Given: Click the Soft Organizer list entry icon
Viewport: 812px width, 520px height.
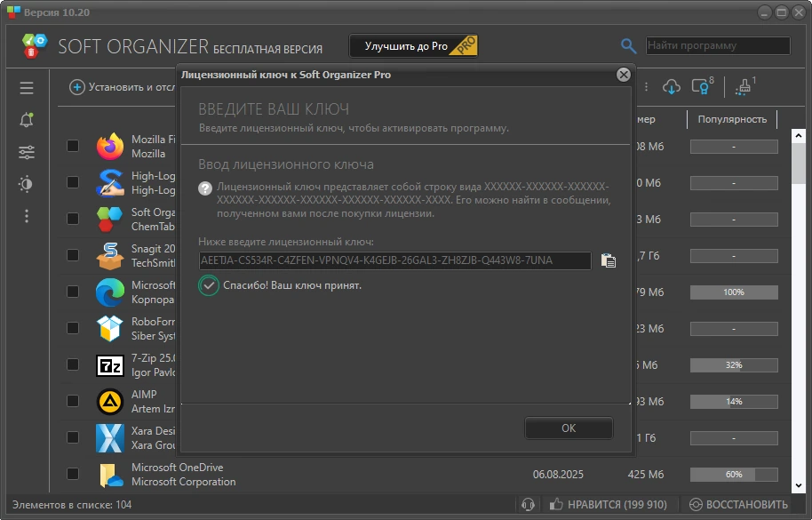Looking at the screenshot, I should 110,219.
